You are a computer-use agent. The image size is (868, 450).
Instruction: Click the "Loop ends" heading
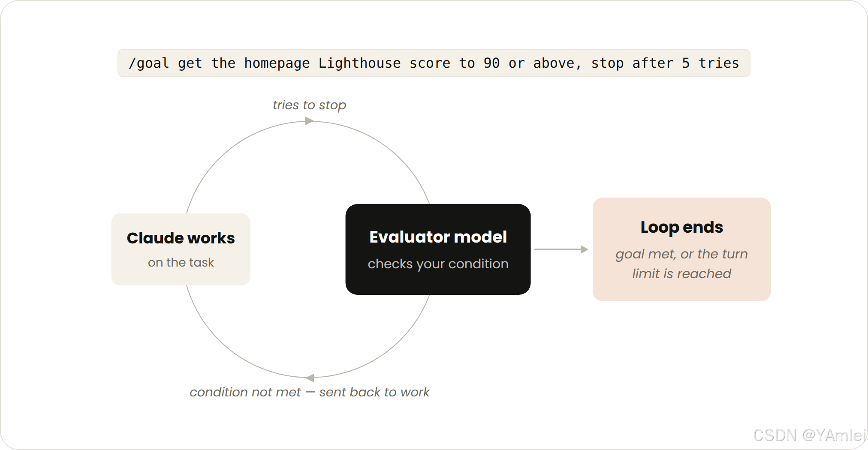click(x=681, y=227)
